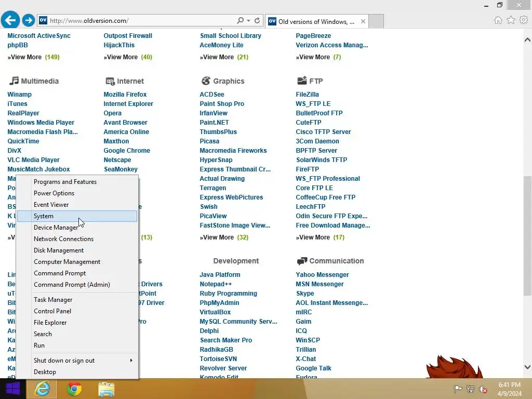
Task: Click the FTP category folder icon
Action: (x=302, y=81)
